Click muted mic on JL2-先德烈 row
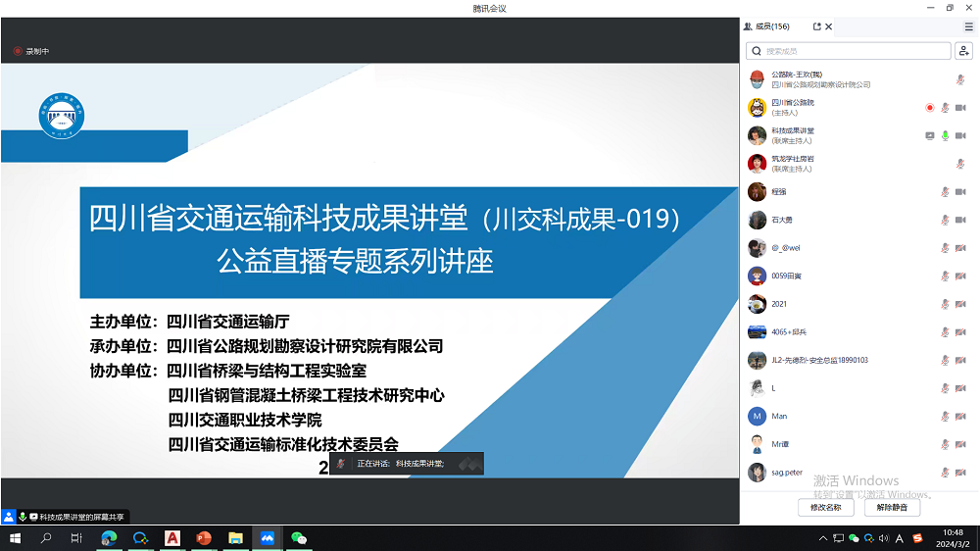Image resolution: width=980 pixels, height=551 pixels. tap(945, 360)
